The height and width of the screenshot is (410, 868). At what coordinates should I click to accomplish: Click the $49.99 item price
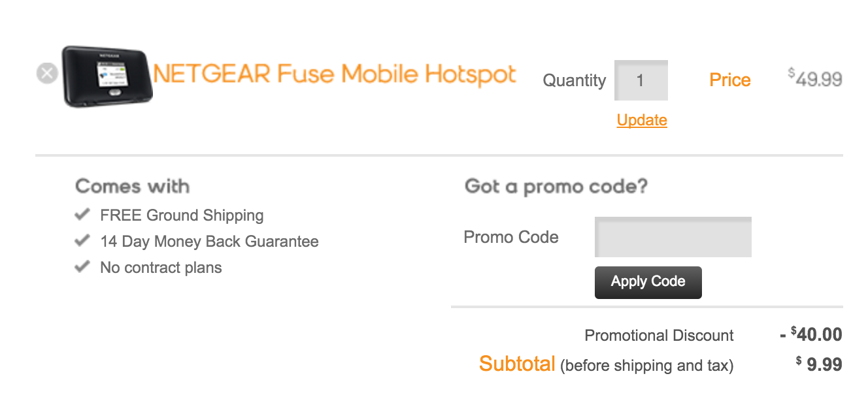815,79
